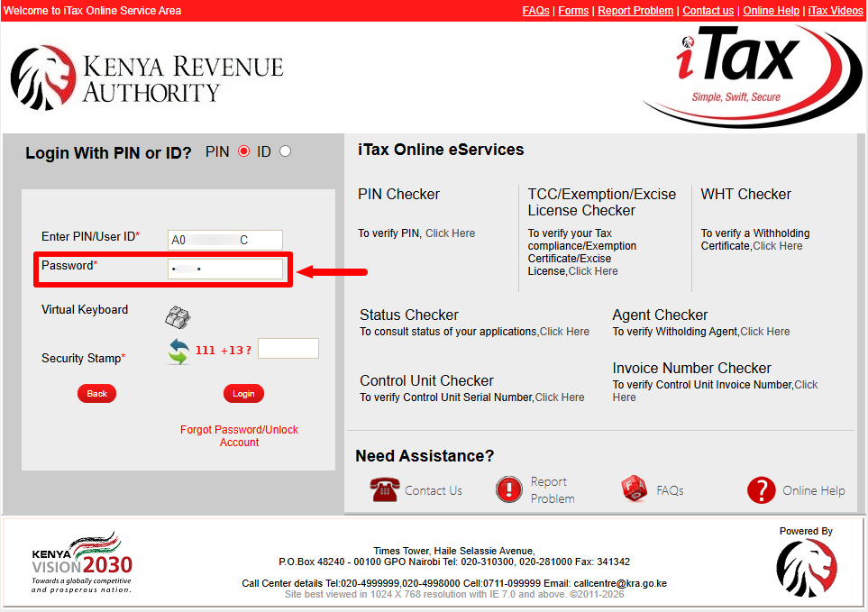Click the FAQs red cube icon
The width and height of the screenshot is (868, 612).
click(x=635, y=489)
